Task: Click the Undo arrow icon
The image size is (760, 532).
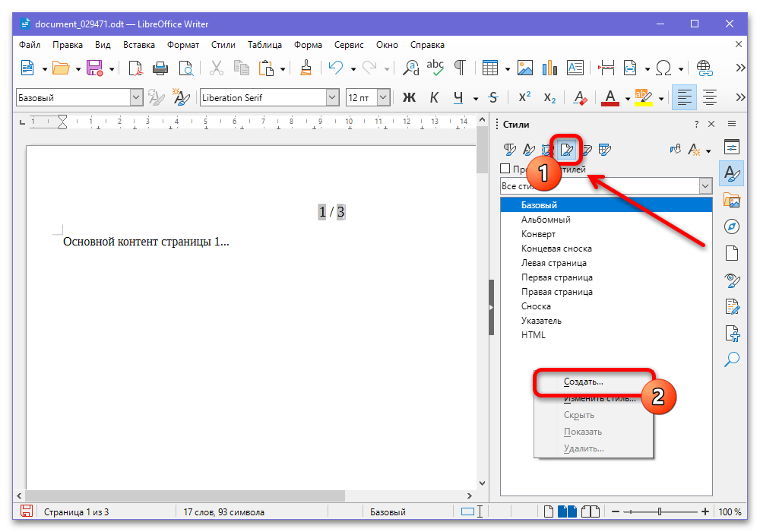Action: click(x=335, y=68)
